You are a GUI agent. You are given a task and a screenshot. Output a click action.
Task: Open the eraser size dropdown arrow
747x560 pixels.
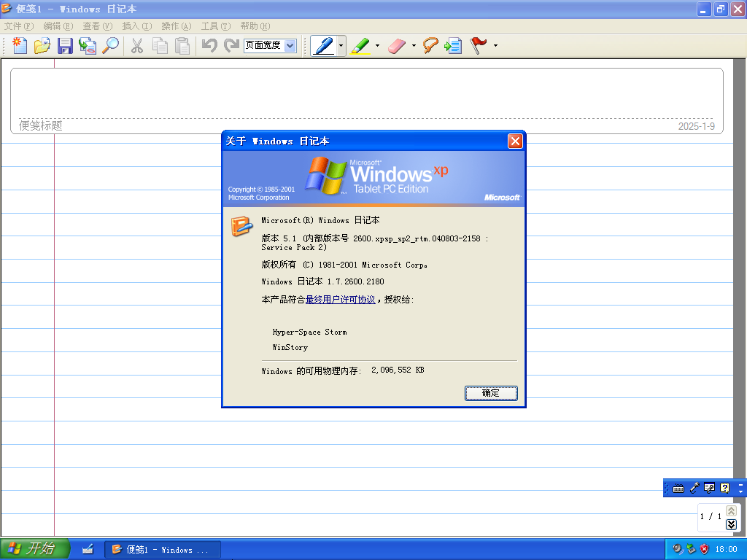coord(414,46)
